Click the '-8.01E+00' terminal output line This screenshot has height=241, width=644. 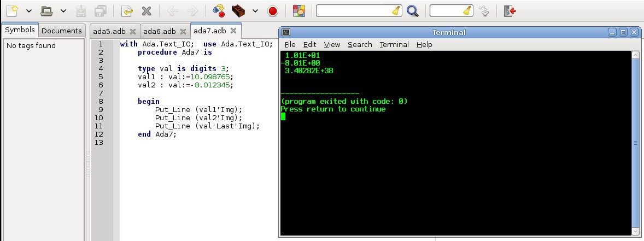[301, 63]
